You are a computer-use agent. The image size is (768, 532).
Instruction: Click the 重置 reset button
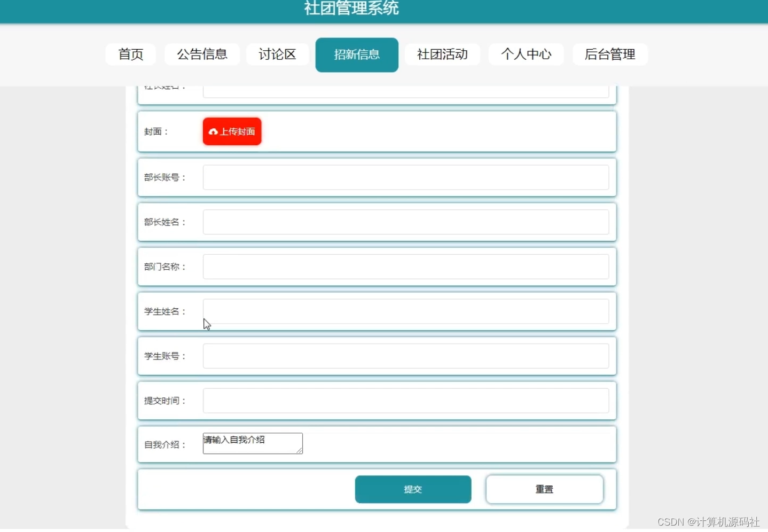[545, 489]
